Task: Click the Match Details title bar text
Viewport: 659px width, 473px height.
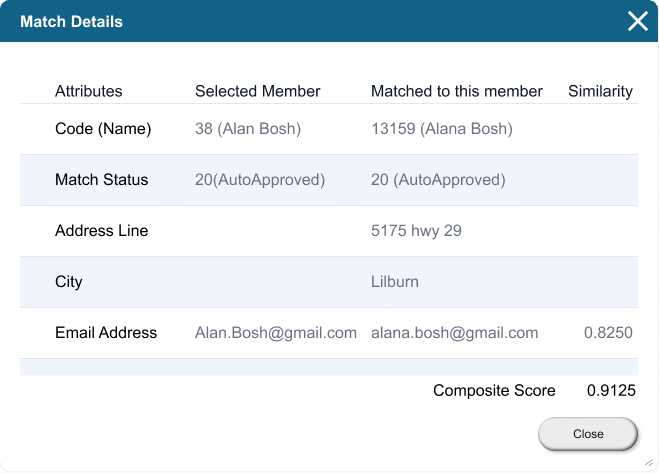Action: [x=71, y=21]
